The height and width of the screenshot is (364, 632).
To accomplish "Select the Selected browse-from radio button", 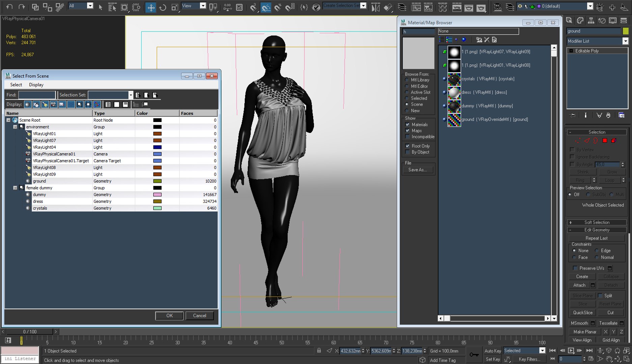I will (407, 98).
